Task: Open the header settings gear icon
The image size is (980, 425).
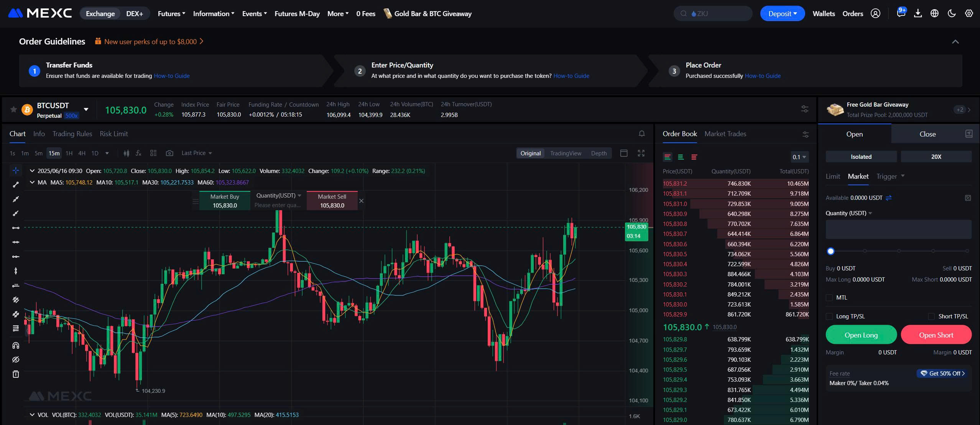Action: 969,13
